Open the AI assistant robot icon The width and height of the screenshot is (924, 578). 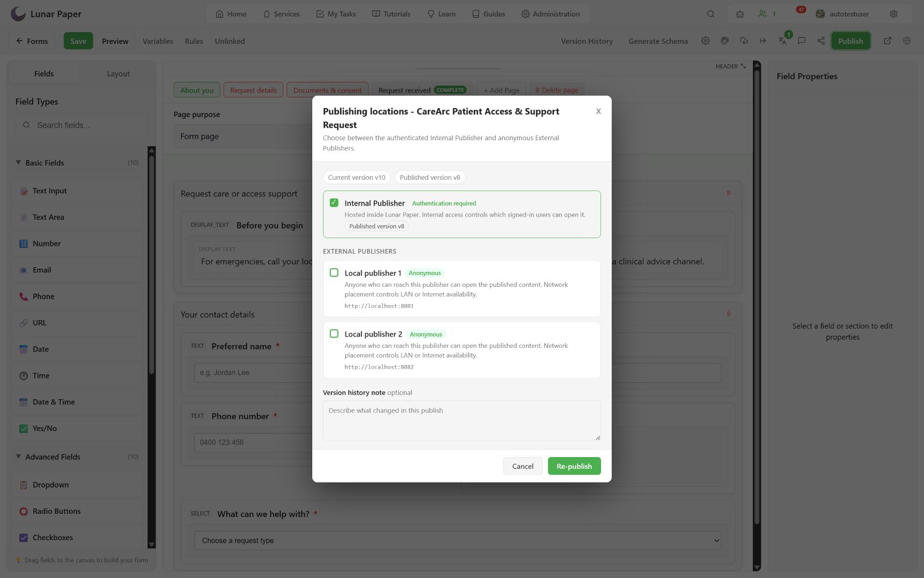coord(740,14)
